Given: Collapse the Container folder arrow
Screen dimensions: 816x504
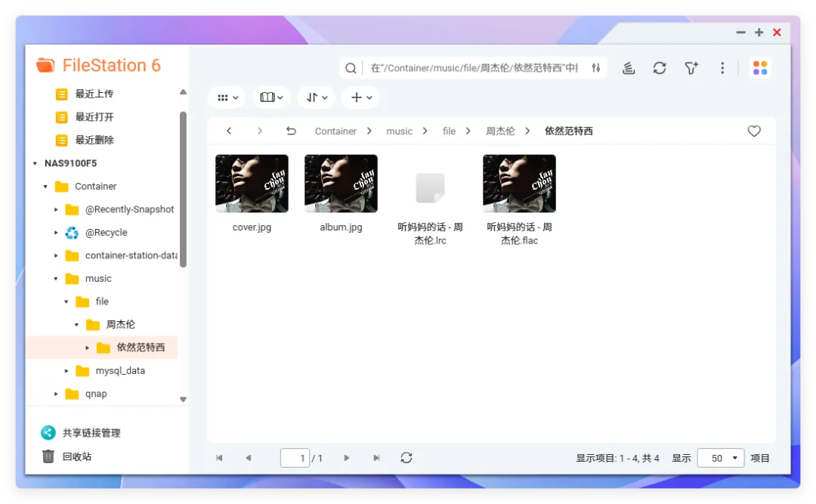Looking at the screenshot, I should 45,187.
